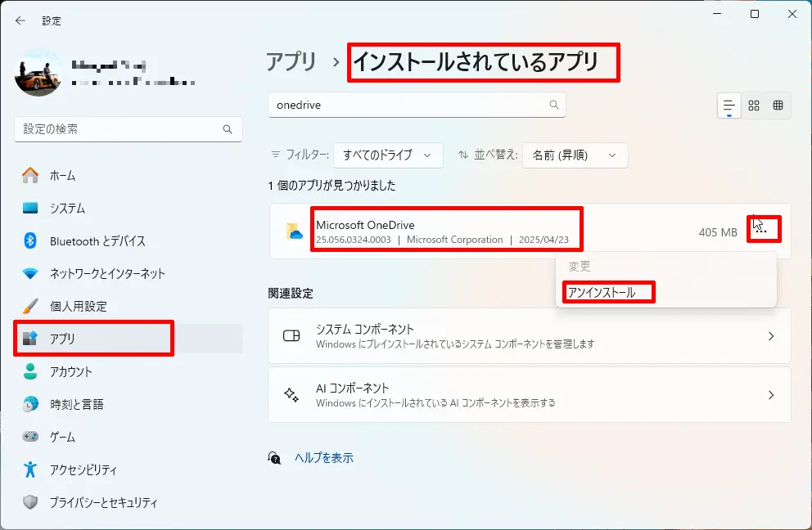Click the user profile avatar picture
Image resolution: width=812 pixels, height=530 pixels.
[38, 73]
